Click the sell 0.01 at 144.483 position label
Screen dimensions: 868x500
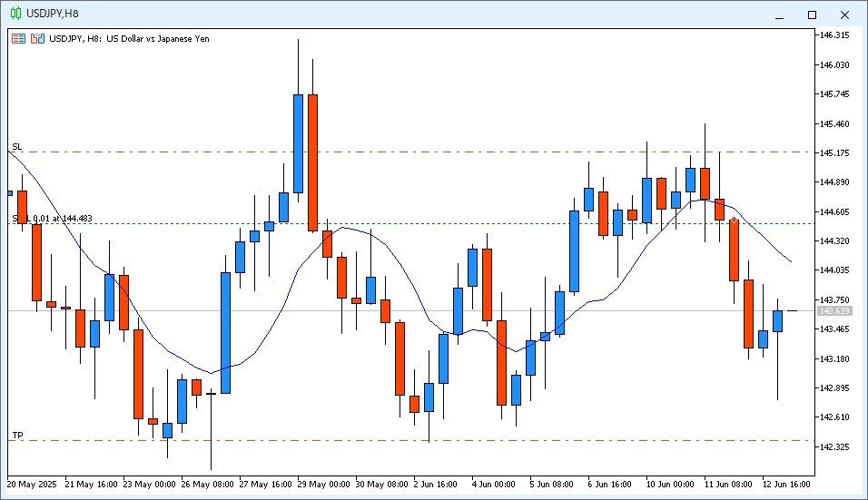click(52, 219)
